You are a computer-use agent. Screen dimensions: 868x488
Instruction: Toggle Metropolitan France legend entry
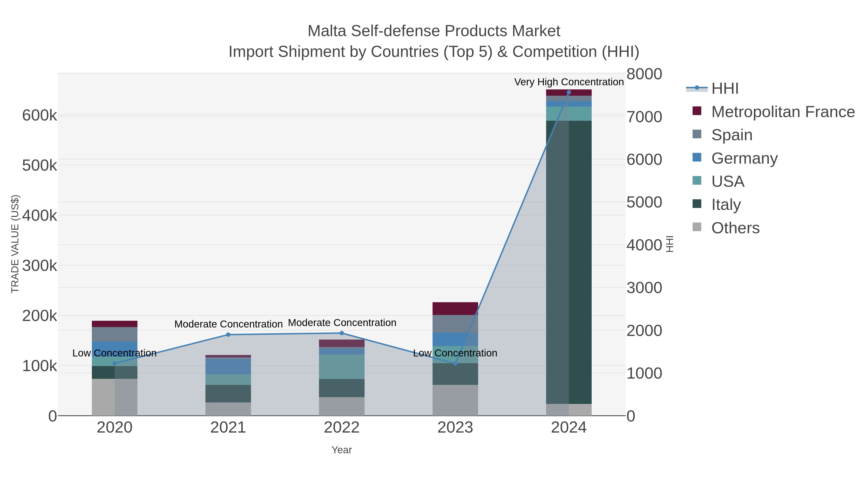pyautogui.click(x=774, y=112)
